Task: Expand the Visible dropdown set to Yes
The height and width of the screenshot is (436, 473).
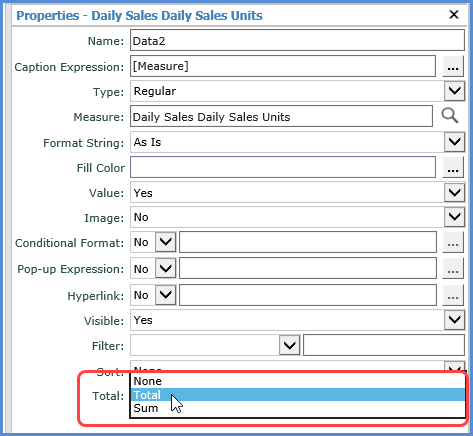Action: tap(455, 320)
